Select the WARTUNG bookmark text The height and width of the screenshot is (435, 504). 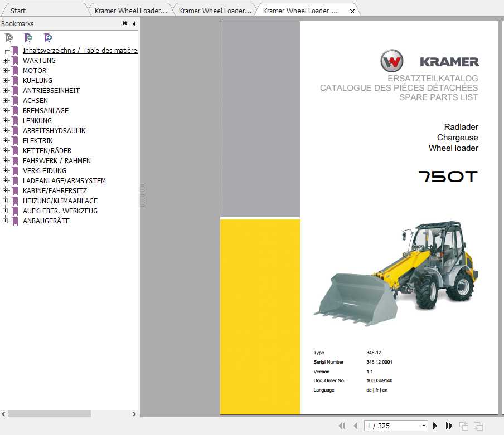(39, 60)
